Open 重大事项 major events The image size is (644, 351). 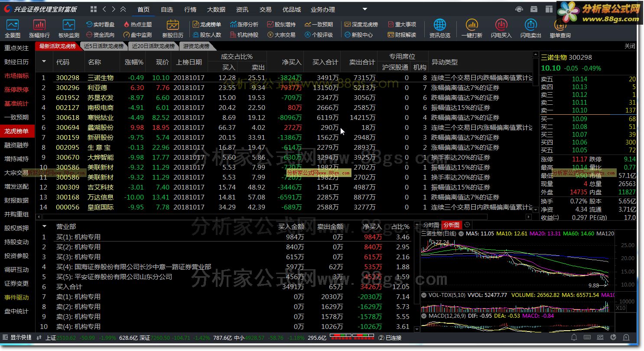pyautogui.click(x=402, y=25)
